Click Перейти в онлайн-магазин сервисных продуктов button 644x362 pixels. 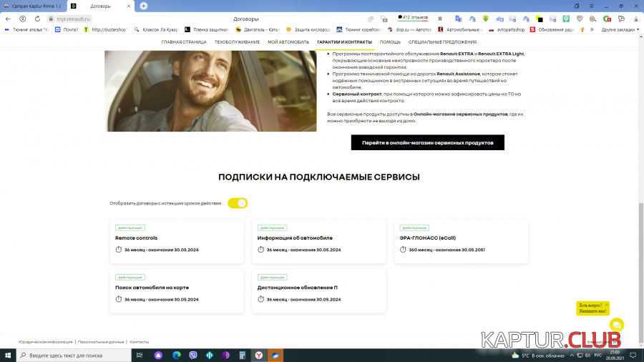tap(428, 142)
